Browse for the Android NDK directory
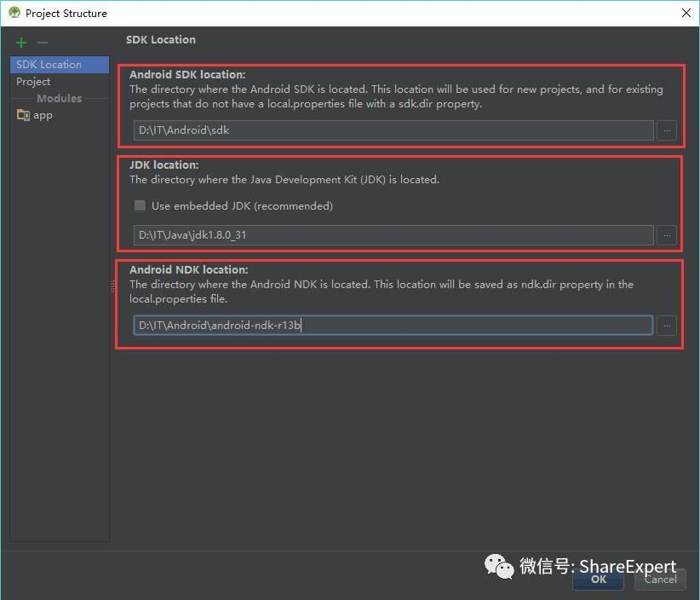Image resolution: width=700 pixels, height=600 pixels. coord(667,326)
